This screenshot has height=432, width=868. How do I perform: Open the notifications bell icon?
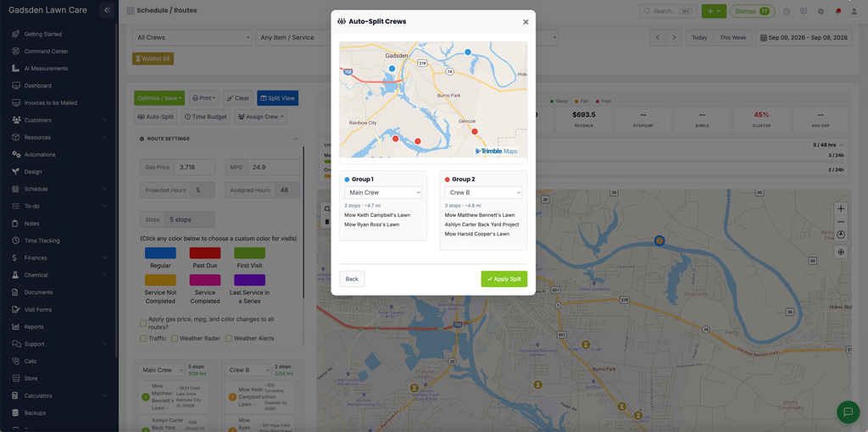point(837,11)
